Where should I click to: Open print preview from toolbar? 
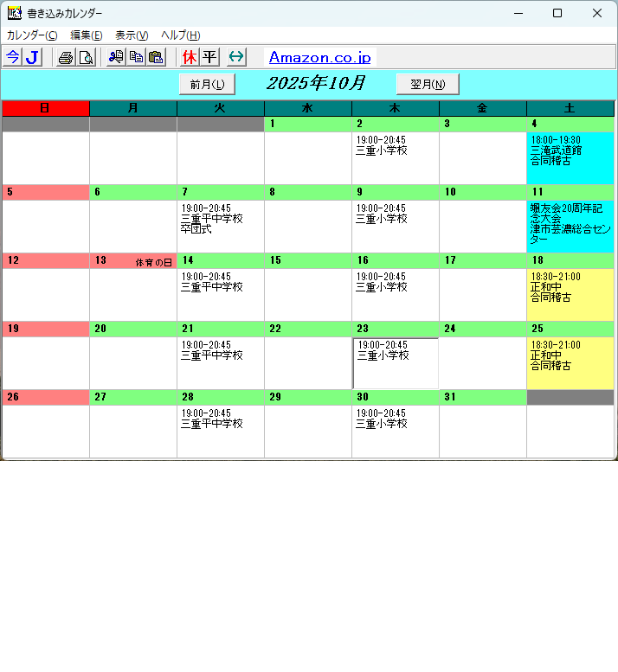click(x=86, y=57)
